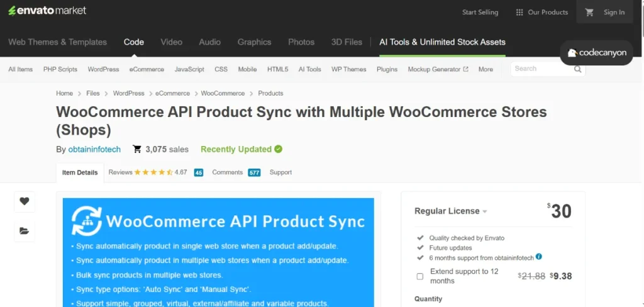This screenshot has height=307, width=644.
Task: Click the 3,075 sales text
Action: pos(167,150)
